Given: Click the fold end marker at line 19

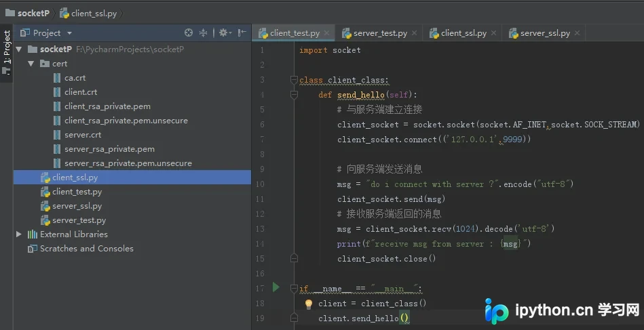Looking at the screenshot, I should click(x=294, y=318).
